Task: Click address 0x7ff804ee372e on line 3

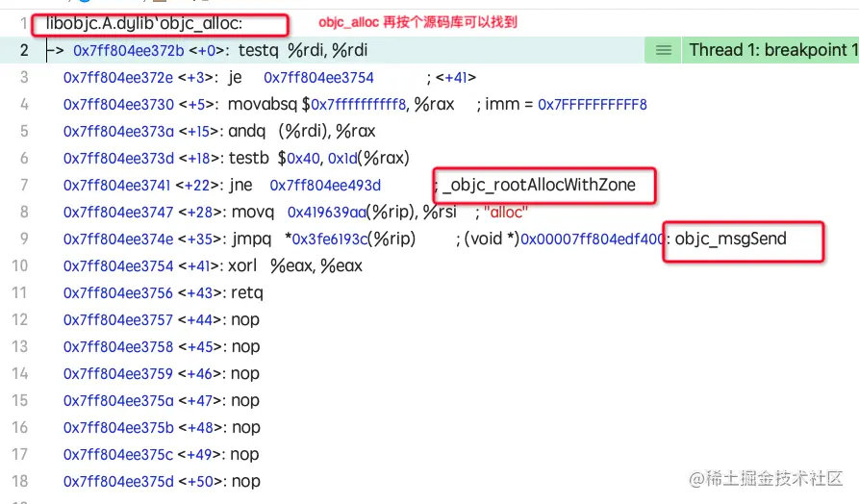Action: coord(117,77)
